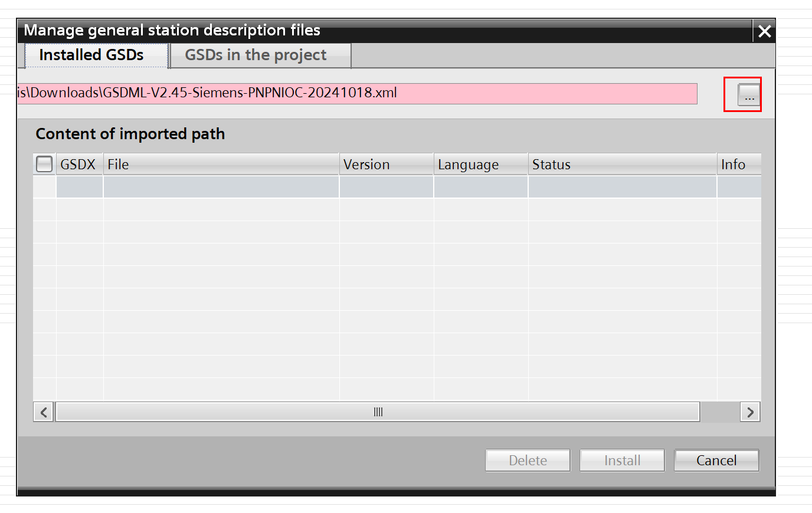Click the Install button

click(x=622, y=461)
